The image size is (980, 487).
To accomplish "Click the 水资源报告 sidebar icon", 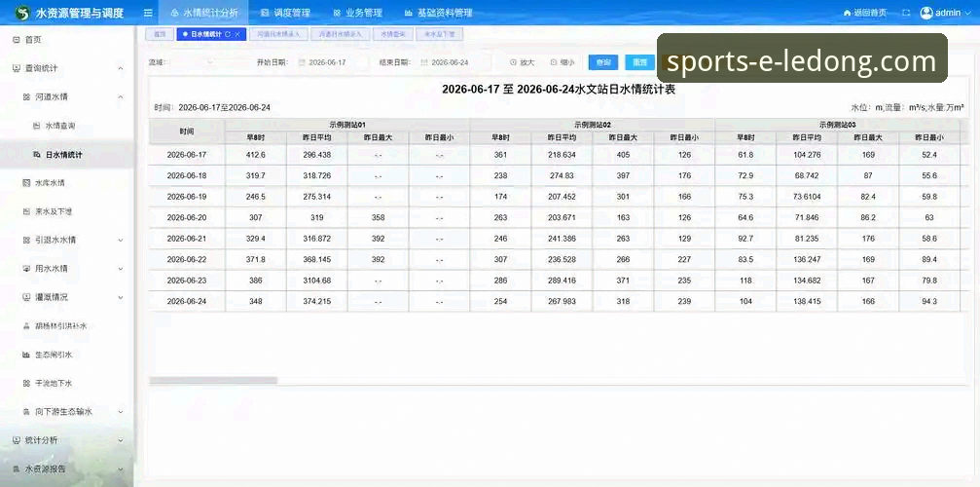I will click(17, 468).
